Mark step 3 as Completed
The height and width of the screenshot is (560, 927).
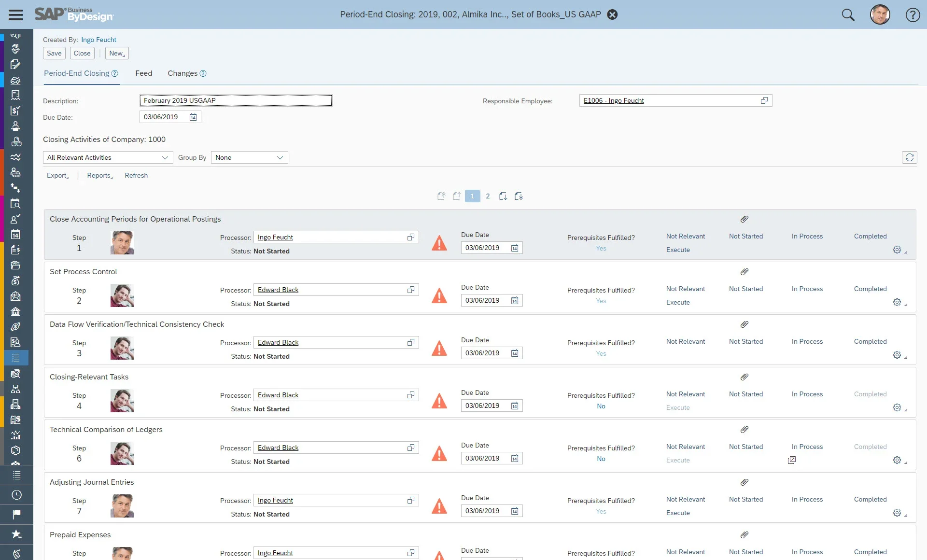pyautogui.click(x=870, y=341)
